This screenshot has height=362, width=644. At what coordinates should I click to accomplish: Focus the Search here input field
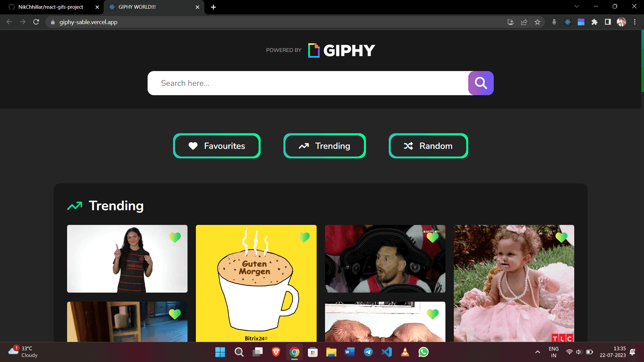(308, 83)
